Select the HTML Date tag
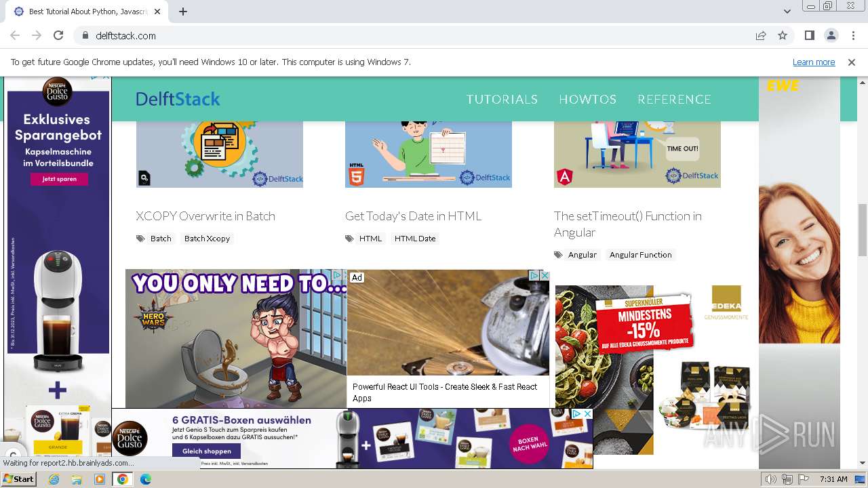 (x=415, y=239)
